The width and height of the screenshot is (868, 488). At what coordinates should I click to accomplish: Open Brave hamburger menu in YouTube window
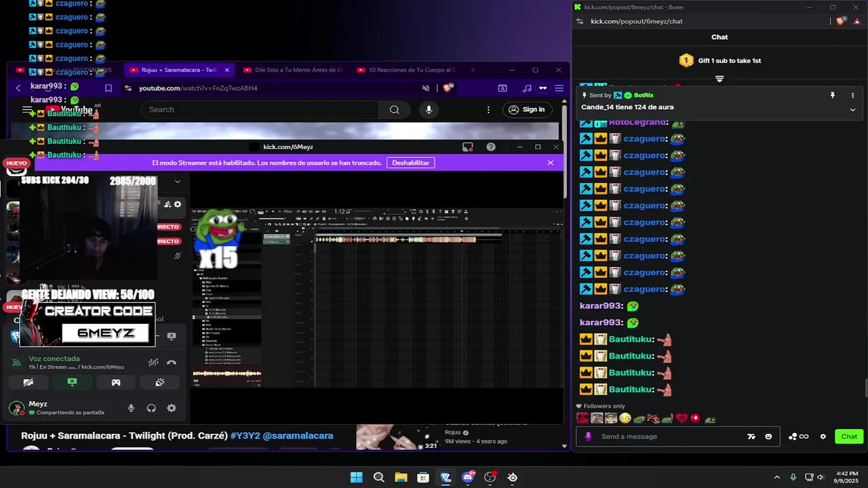click(559, 88)
